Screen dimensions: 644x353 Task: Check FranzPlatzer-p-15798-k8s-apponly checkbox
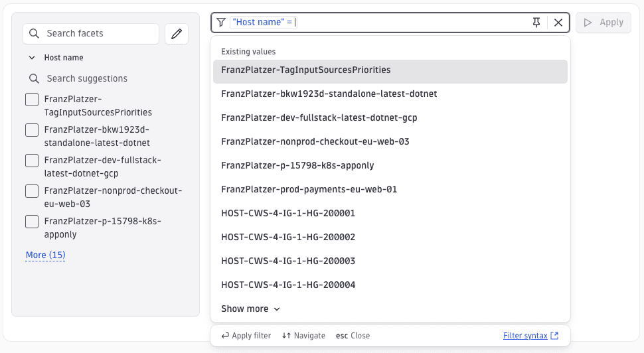32,221
